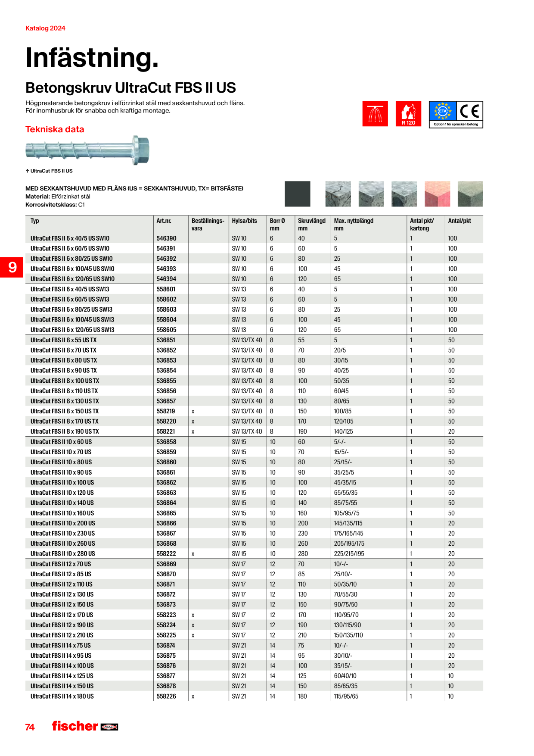Click article number 536854

[166, 371]
